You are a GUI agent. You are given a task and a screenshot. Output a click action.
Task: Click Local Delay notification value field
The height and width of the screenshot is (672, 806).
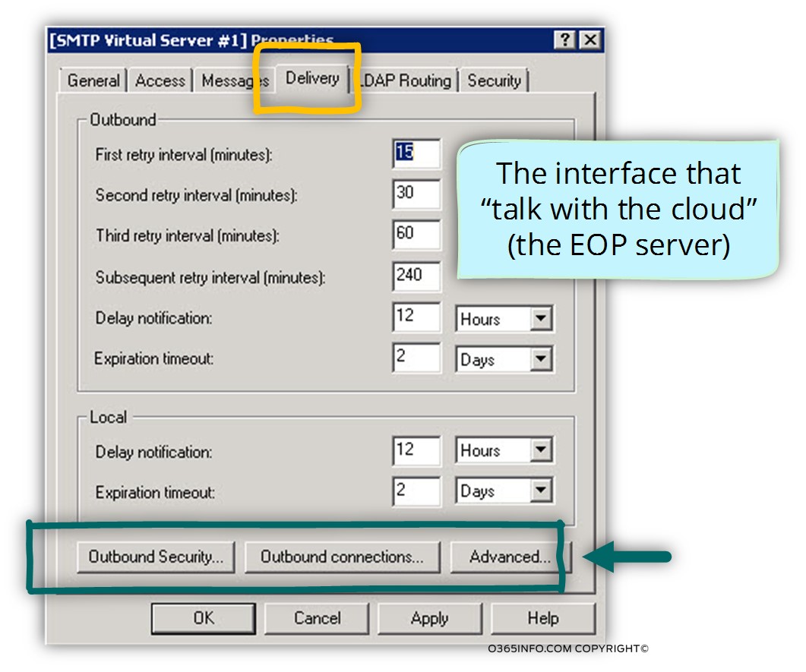(416, 450)
